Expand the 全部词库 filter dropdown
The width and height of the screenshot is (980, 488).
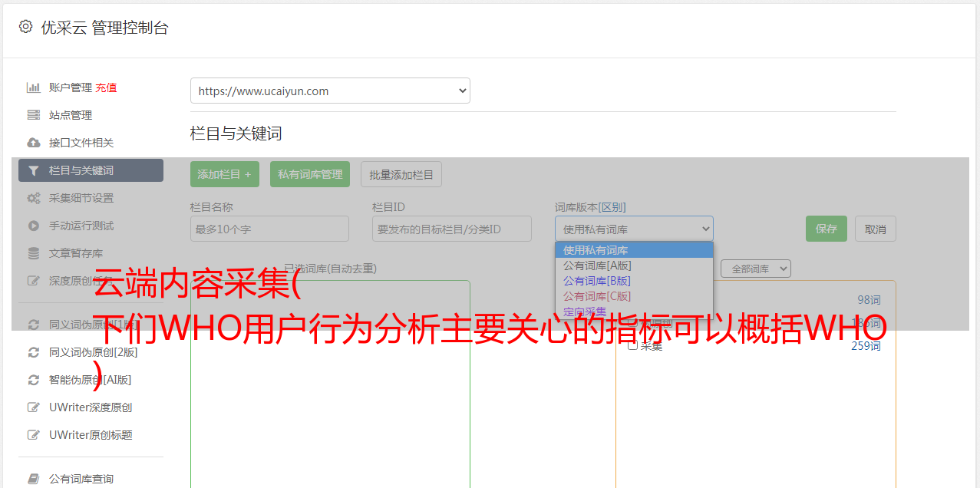755,269
